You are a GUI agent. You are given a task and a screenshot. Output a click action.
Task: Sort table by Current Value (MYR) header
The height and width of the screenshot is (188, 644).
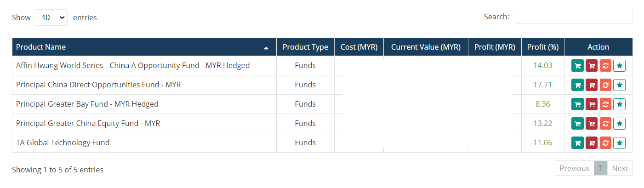coord(426,47)
